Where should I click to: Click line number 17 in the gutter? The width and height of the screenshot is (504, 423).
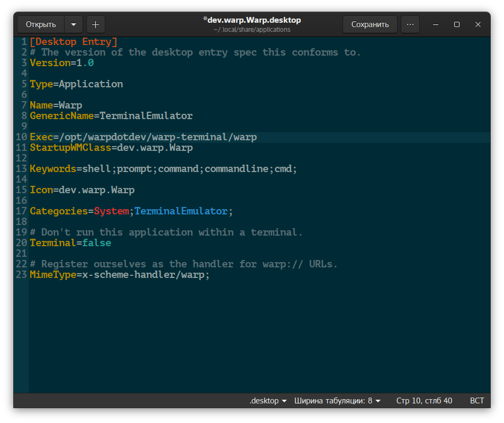(21, 211)
